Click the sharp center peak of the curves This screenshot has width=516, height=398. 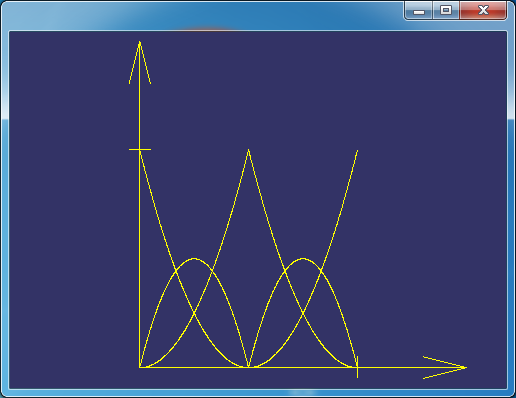(248, 150)
